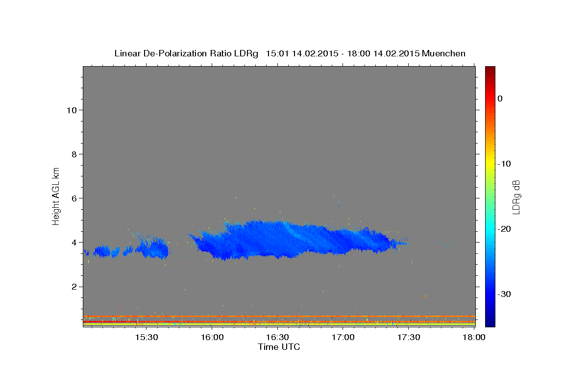Click the colorbar label '-20'
The height and width of the screenshot is (392, 588).
[x=504, y=229]
